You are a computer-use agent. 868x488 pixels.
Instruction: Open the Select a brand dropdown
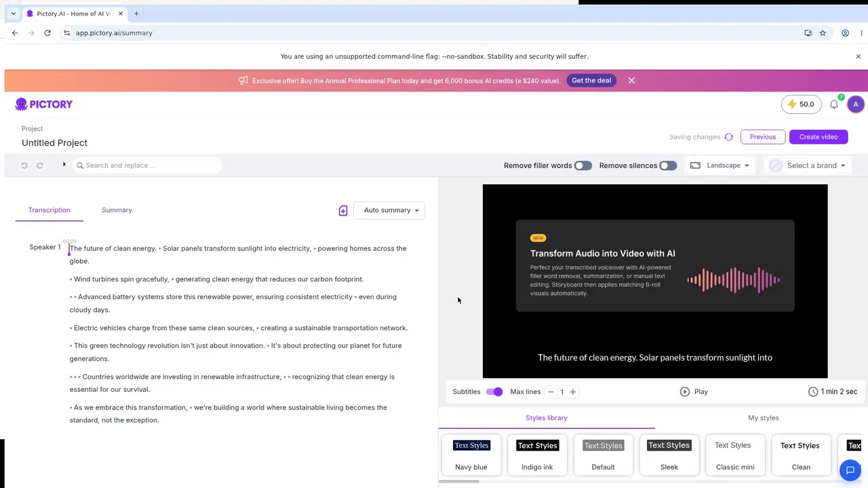point(808,165)
